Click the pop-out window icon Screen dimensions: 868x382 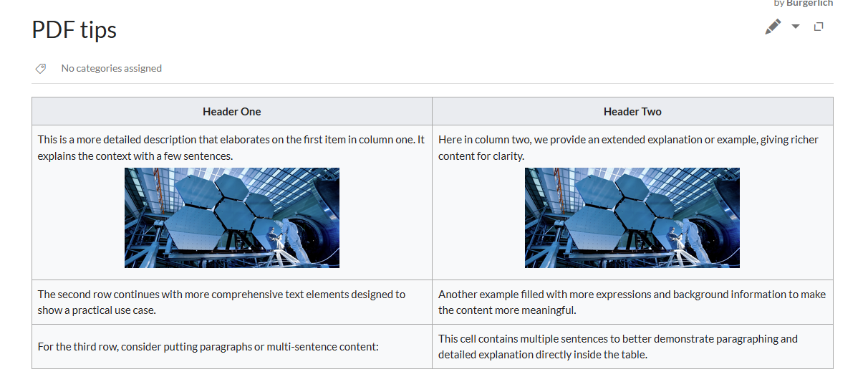pos(819,27)
